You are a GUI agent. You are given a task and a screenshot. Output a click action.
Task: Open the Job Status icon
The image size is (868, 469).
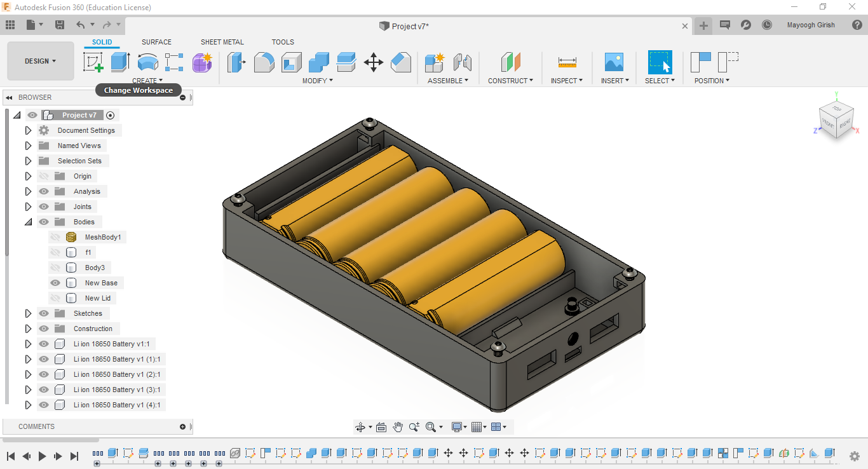pyautogui.click(x=767, y=25)
